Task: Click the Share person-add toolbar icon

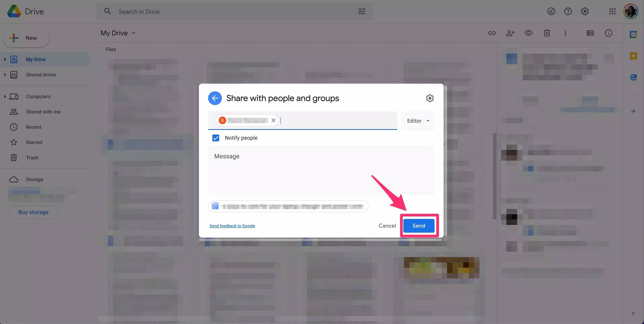Action: point(510,33)
